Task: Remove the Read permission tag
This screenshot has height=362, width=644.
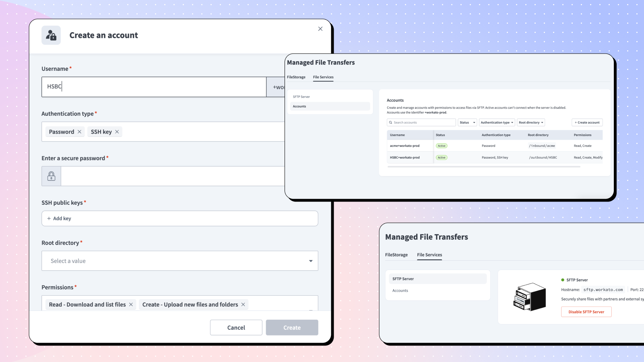Action: (x=131, y=305)
